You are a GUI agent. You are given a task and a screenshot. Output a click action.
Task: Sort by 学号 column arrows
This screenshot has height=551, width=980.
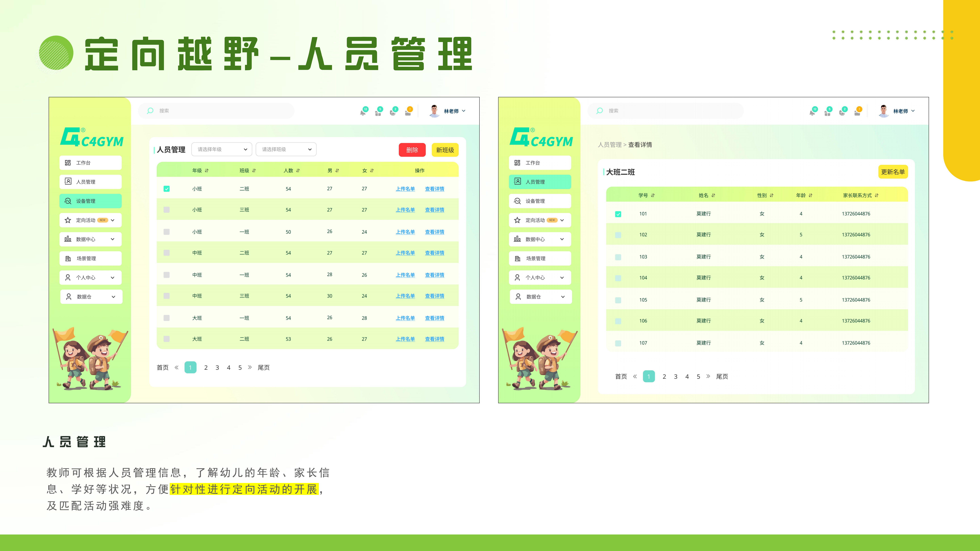pyautogui.click(x=653, y=195)
